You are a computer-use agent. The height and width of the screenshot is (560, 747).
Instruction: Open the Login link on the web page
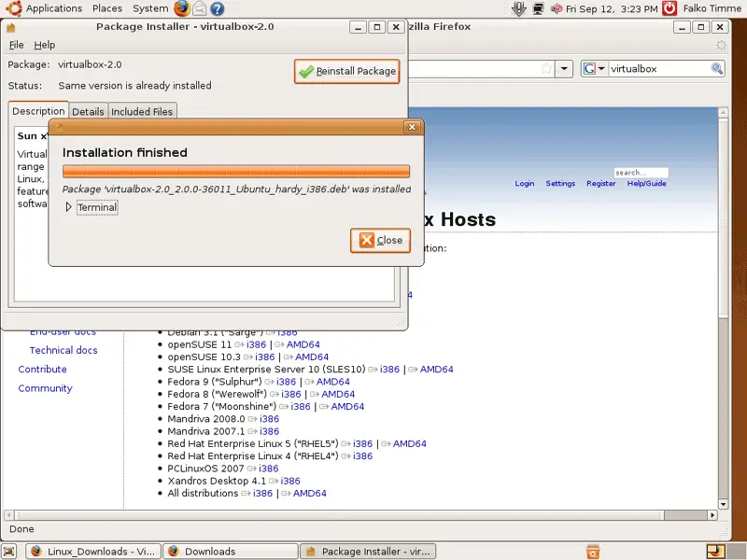pyautogui.click(x=525, y=183)
